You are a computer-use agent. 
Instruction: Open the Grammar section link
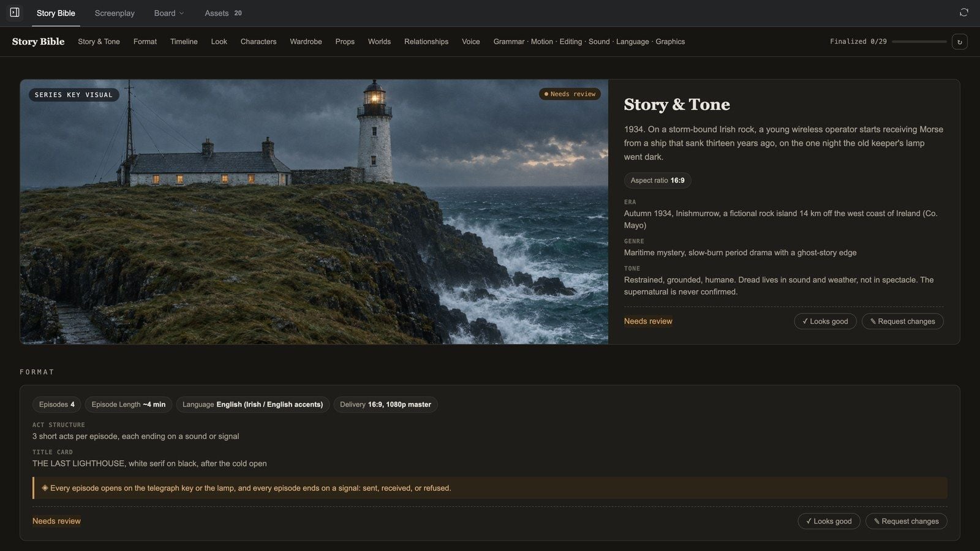589,42
